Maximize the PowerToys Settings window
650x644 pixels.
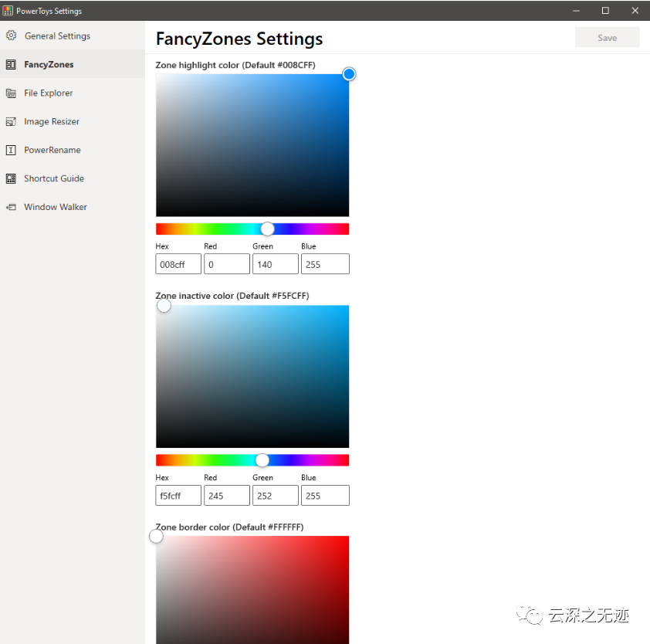(x=605, y=11)
